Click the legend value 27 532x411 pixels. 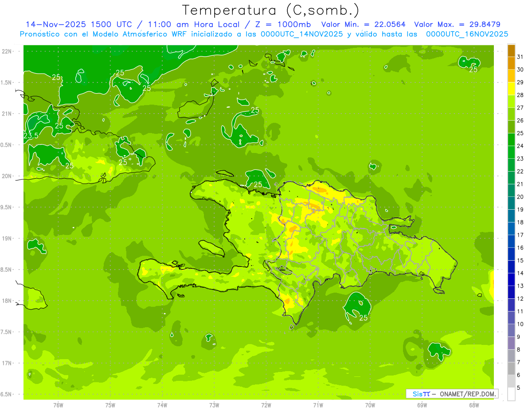click(x=520, y=108)
